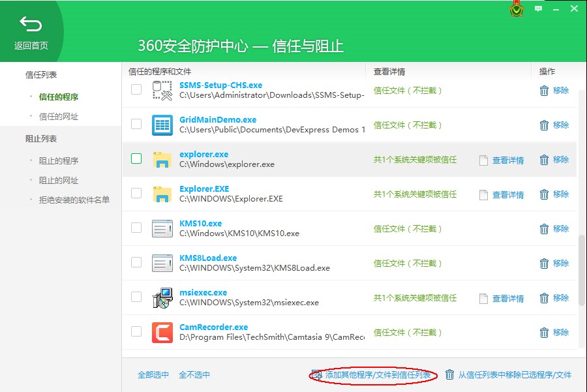
Task: Select the KMS10.exe checkbox
Action: point(136,228)
